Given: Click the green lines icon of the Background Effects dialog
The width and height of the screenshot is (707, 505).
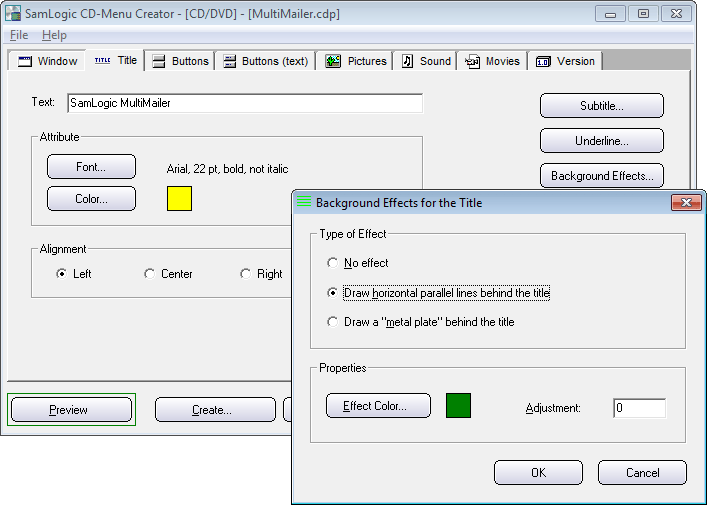Looking at the screenshot, I should tap(304, 202).
